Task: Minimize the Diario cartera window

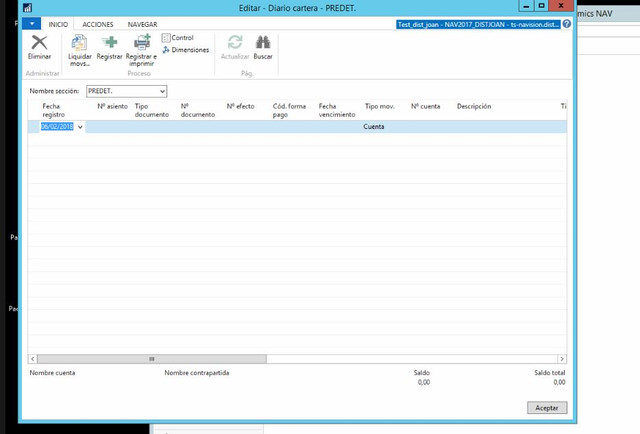Action: (x=526, y=6)
